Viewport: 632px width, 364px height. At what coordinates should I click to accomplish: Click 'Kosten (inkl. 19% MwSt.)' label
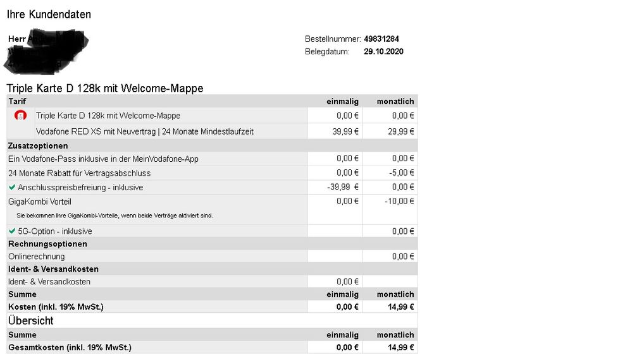(56, 307)
